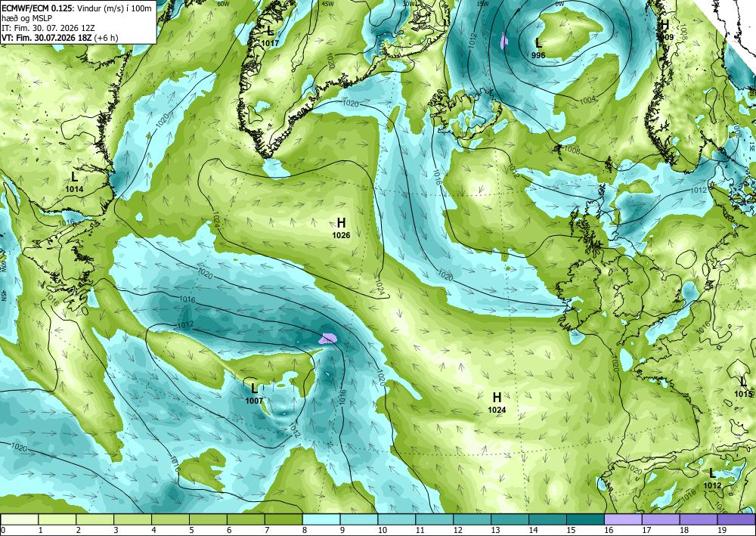
Task: Click the dark teal legend cell between 15 and 16
Action: (x=586, y=519)
